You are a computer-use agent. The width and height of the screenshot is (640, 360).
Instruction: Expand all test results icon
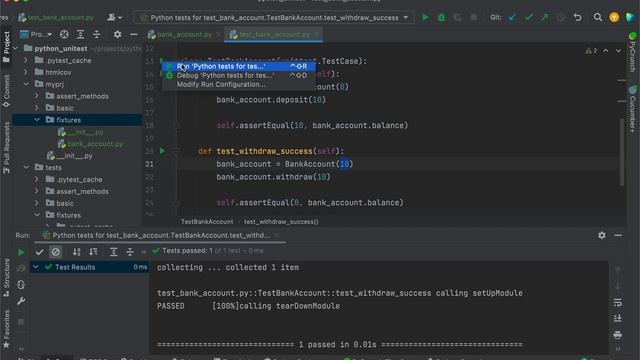point(113,252)
